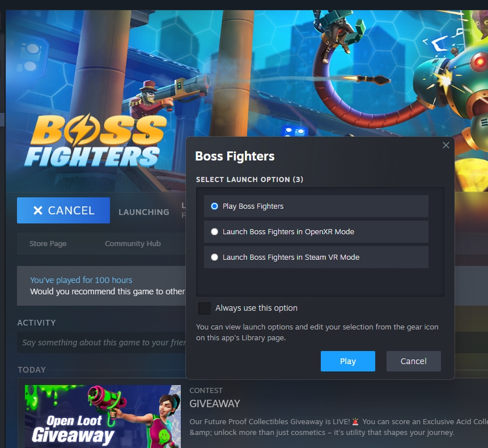
Task: Click the activity message input field
Action: pos(101,343)
